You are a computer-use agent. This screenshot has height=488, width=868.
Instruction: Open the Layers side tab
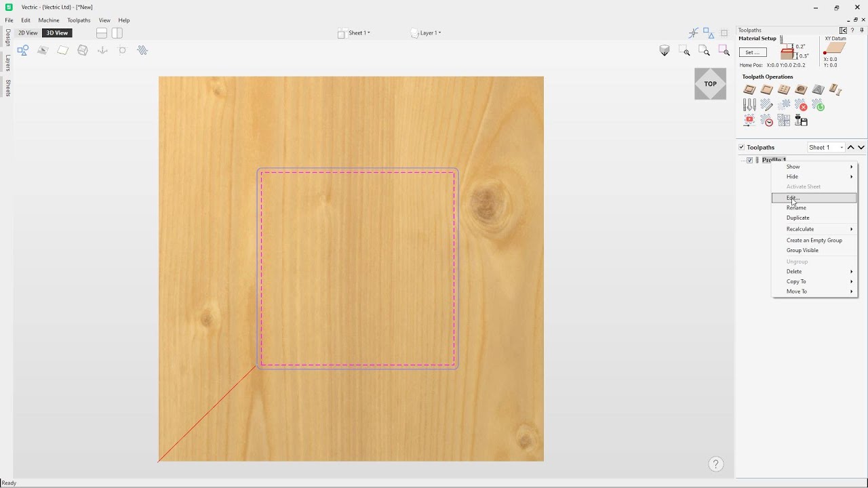tap(7, 62)
